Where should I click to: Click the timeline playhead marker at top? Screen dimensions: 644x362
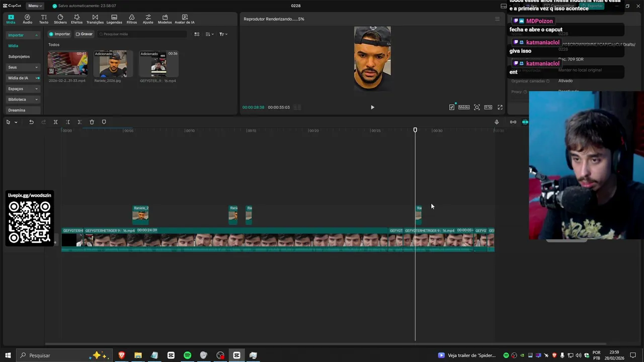point(415,130)
